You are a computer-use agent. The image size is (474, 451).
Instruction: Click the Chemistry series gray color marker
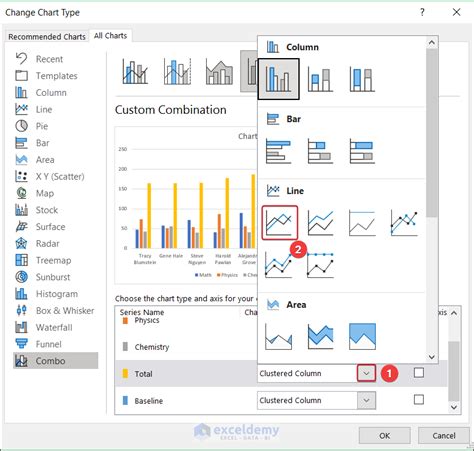tap(125, 347)
